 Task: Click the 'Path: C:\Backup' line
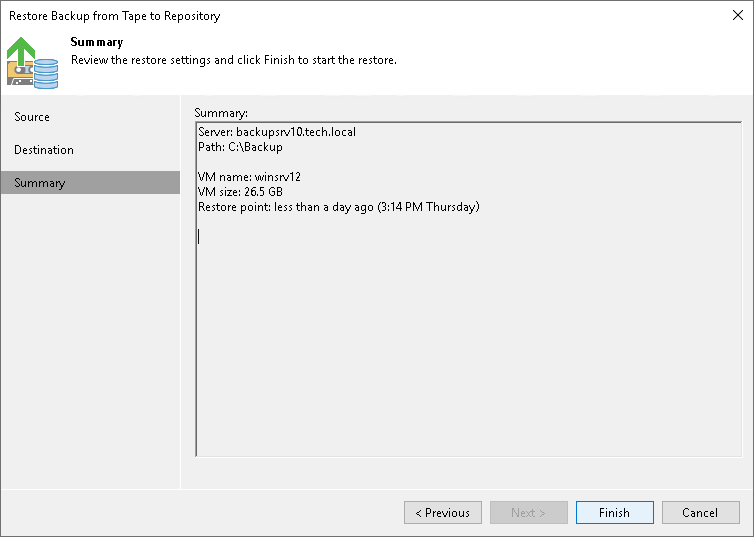pyautogui.click(x=240, y=147)
